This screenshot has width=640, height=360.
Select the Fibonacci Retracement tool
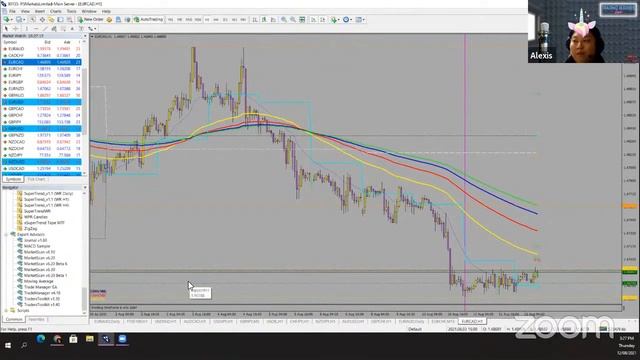coord(63,29)
